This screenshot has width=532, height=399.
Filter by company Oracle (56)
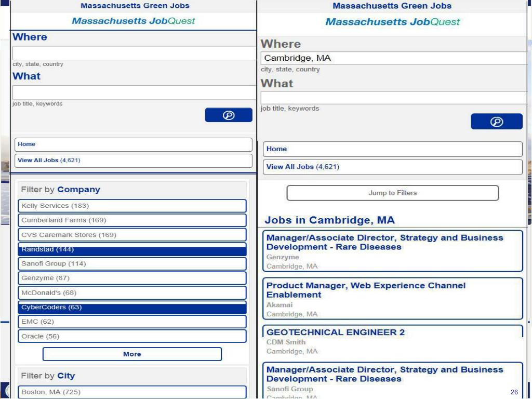coord(132,336)
